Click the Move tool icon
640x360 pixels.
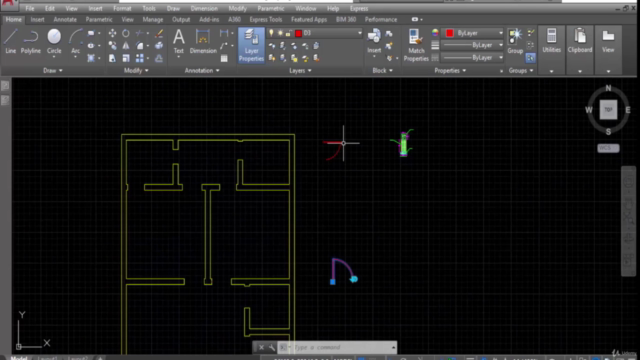tap(112, 33)
